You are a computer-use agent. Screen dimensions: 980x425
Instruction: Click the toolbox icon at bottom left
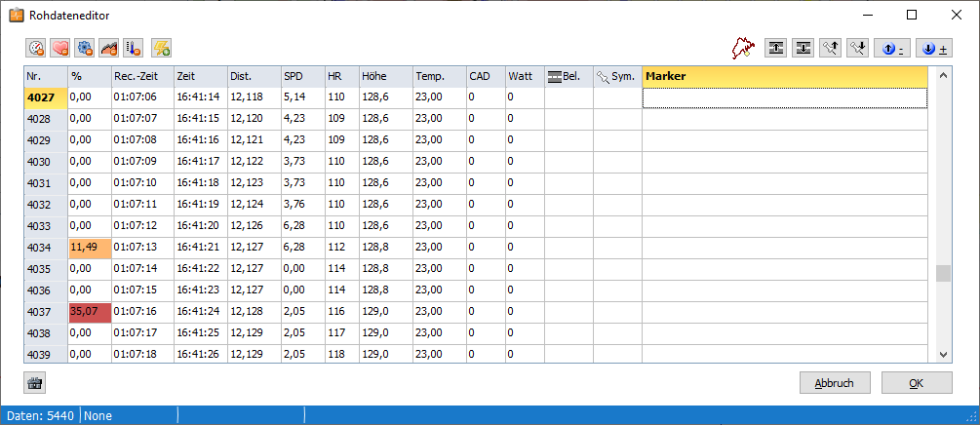(35, 383)
